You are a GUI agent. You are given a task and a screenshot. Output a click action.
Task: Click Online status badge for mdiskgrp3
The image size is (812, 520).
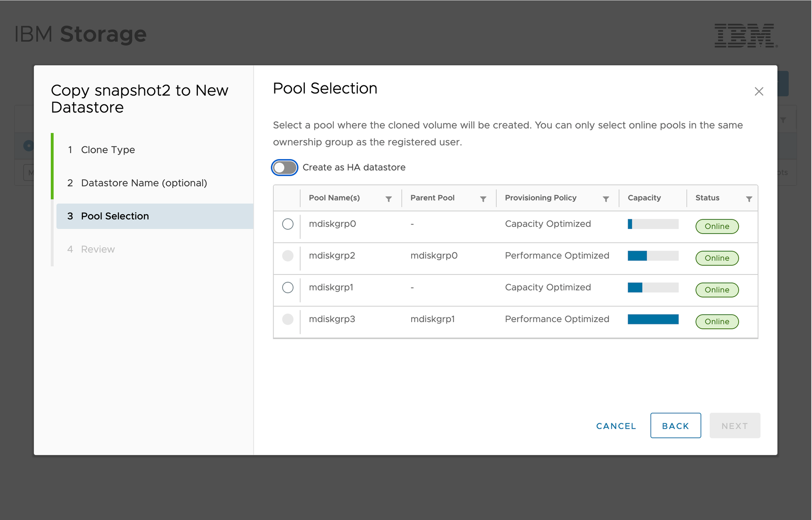(x=717, y=322)
